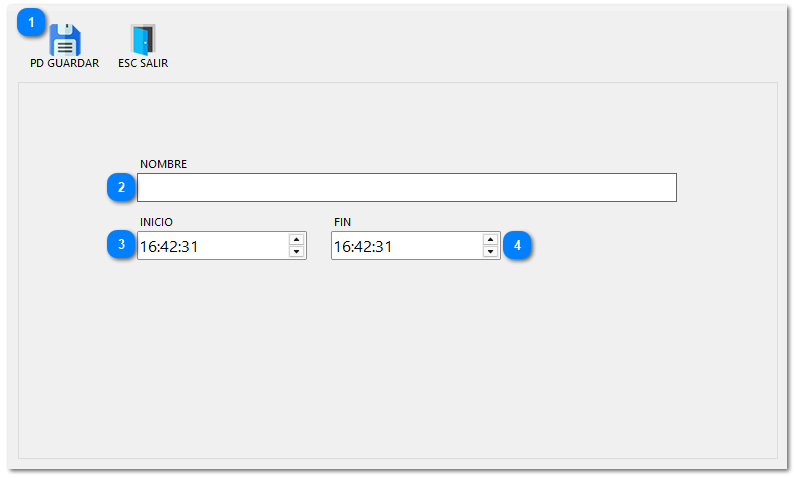Click the blue callout badge numbered 1
The height and width of the screenshot is (478, 796).
(33, 22)
